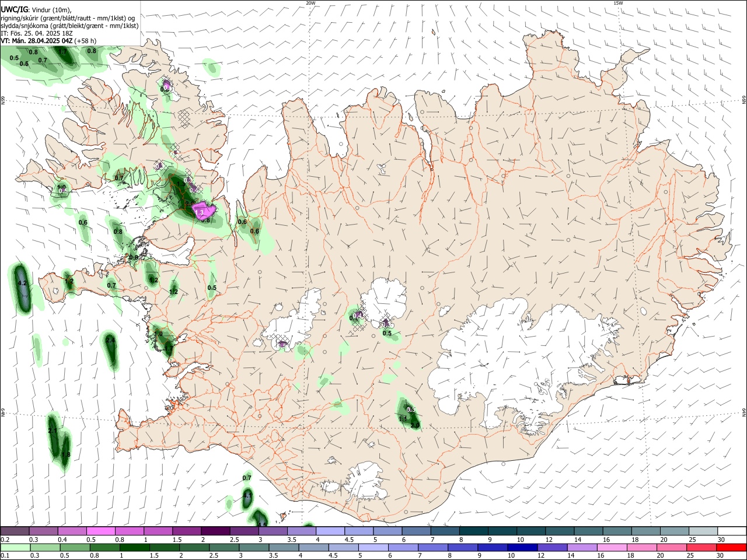Click the "2.1" precipitation value label

tap(53, 430)
